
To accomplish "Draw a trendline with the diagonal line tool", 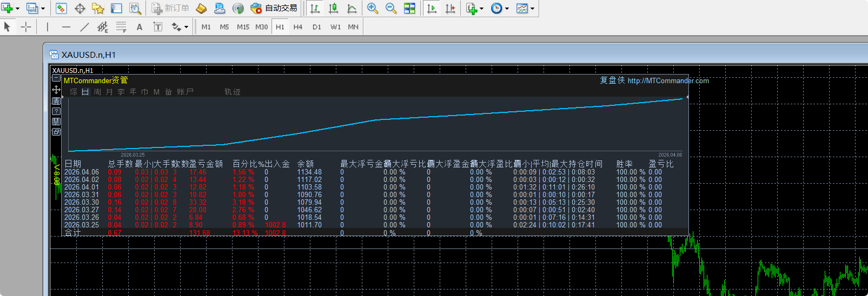I will 84,27.
